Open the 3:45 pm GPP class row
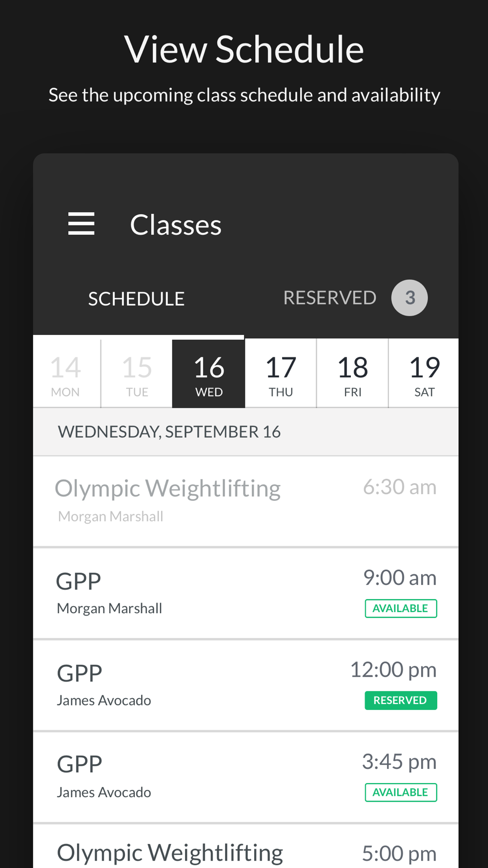The height and width of the screenshot is (868, 488). pyautogui.click(x=246, y=777)
